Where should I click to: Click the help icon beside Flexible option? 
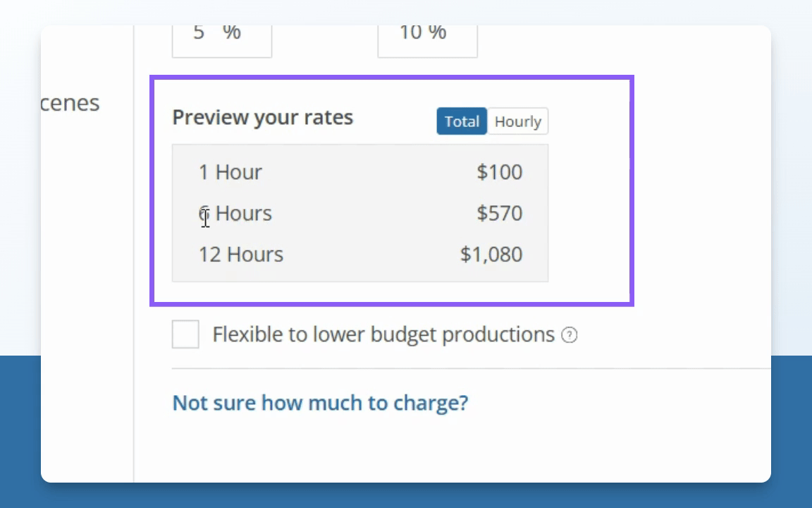tap(569, 335)
